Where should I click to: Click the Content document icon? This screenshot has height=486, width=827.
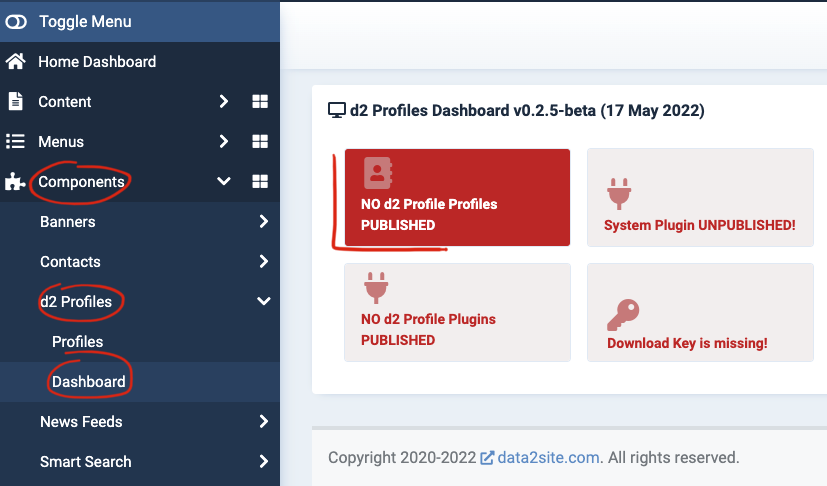15,101
